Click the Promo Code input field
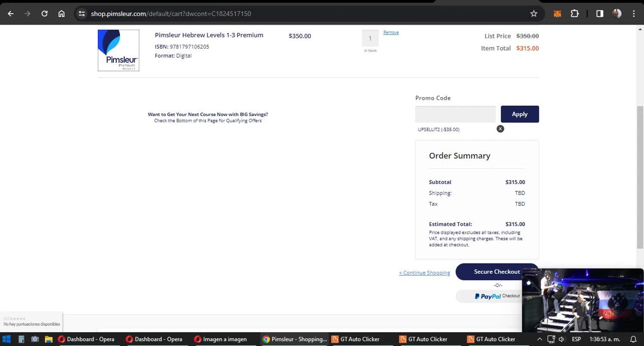The height and width of the screenshot is (346, 644). point(455,114)
